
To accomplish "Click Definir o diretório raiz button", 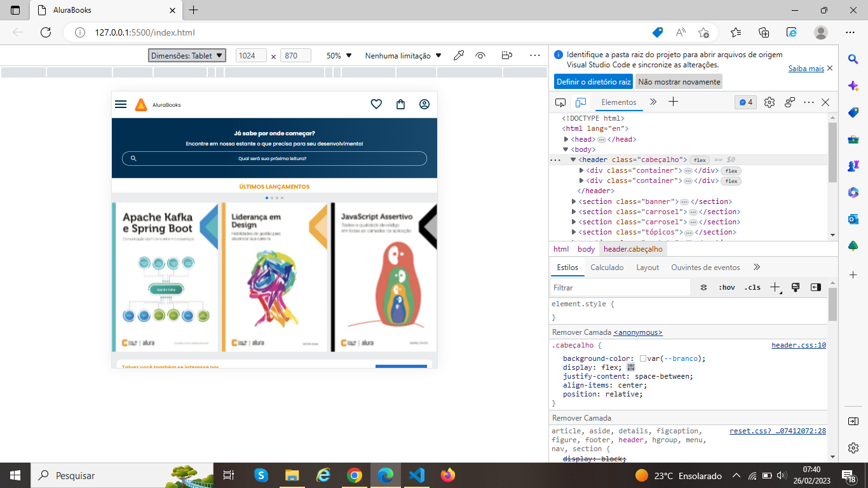I will click(x=593, y=82).
